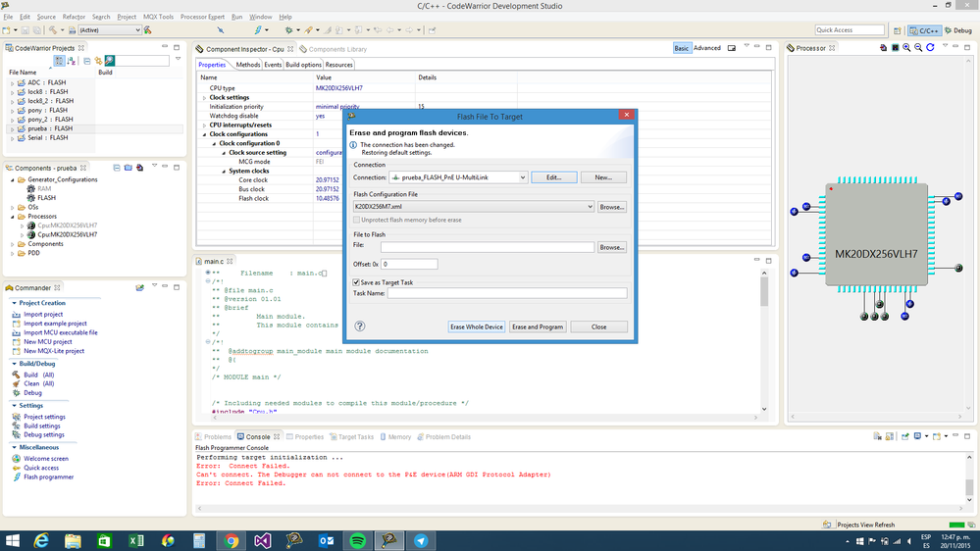Image resolution: width=980 pixels, height=551 pixels.
Task: Click the Open Perspective icon
Action: click(898, 30)
